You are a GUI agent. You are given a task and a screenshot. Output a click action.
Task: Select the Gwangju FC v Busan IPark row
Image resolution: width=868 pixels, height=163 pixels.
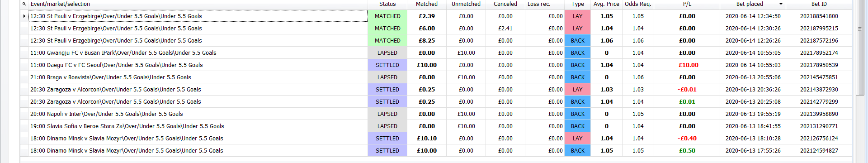[x=436, y=53]
